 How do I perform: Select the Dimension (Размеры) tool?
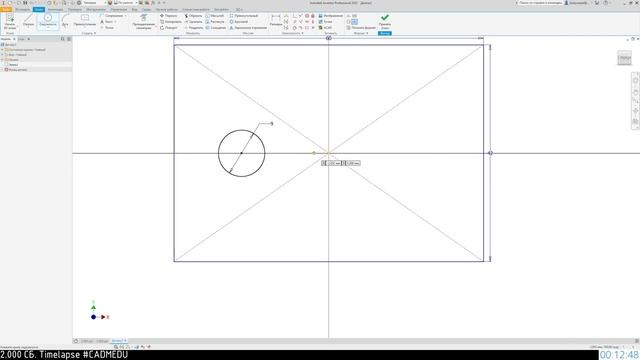click(276, 20)
